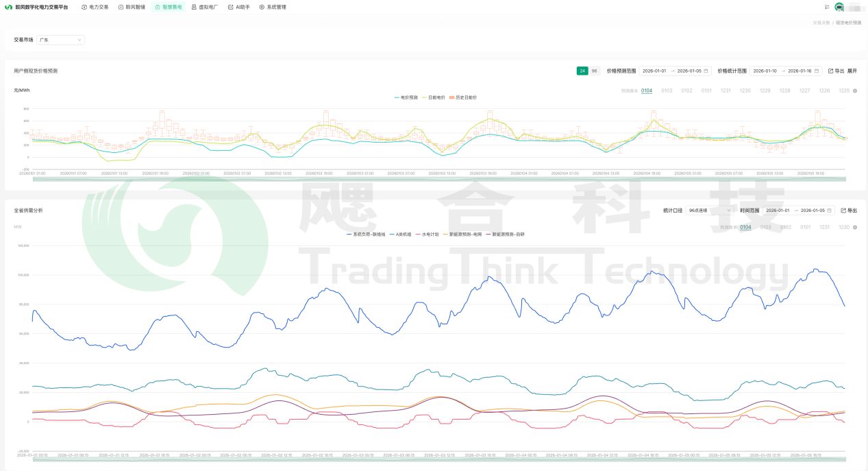Open the 统计口径 dropdown
Screen dimensions: 868x471
(x=710, y=210)
